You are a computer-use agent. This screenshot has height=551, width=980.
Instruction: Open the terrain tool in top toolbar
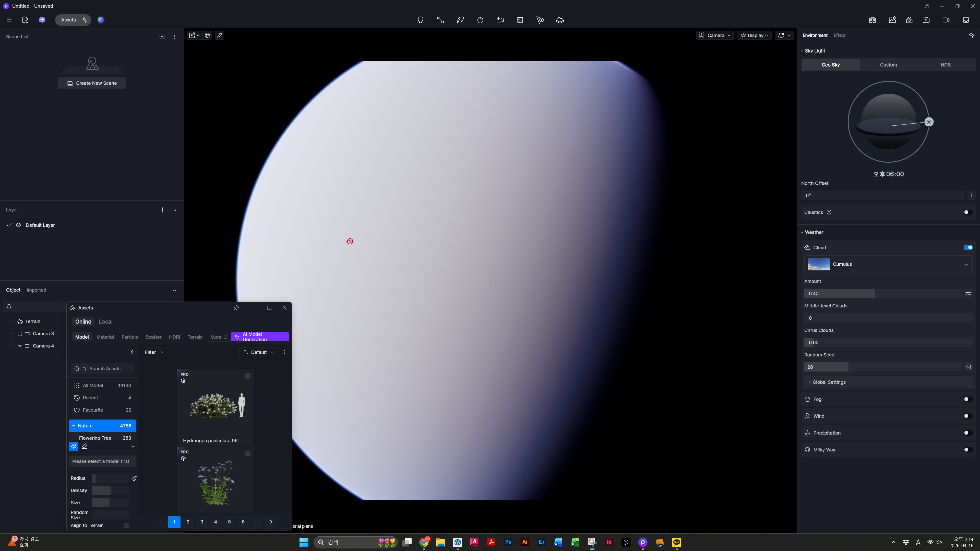pyautogui.click(x=560, y=20)
